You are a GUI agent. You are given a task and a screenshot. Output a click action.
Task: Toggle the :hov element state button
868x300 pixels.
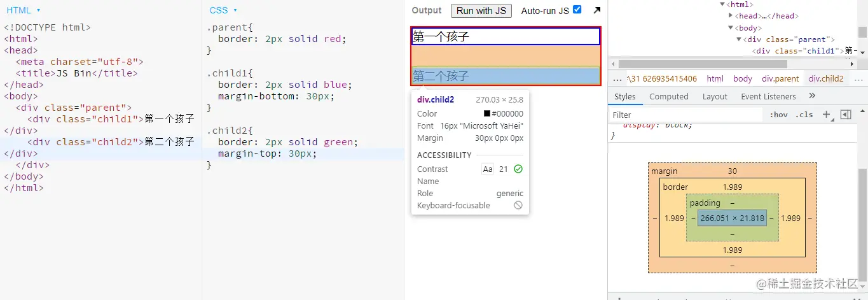(778, 115)
